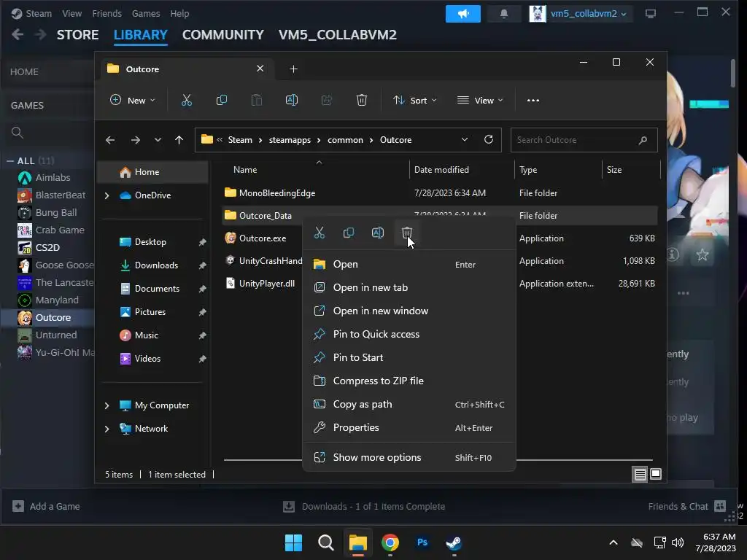Enter Steam Big Picture mode icon
This screenshot has height=560, width=747.
650,14
